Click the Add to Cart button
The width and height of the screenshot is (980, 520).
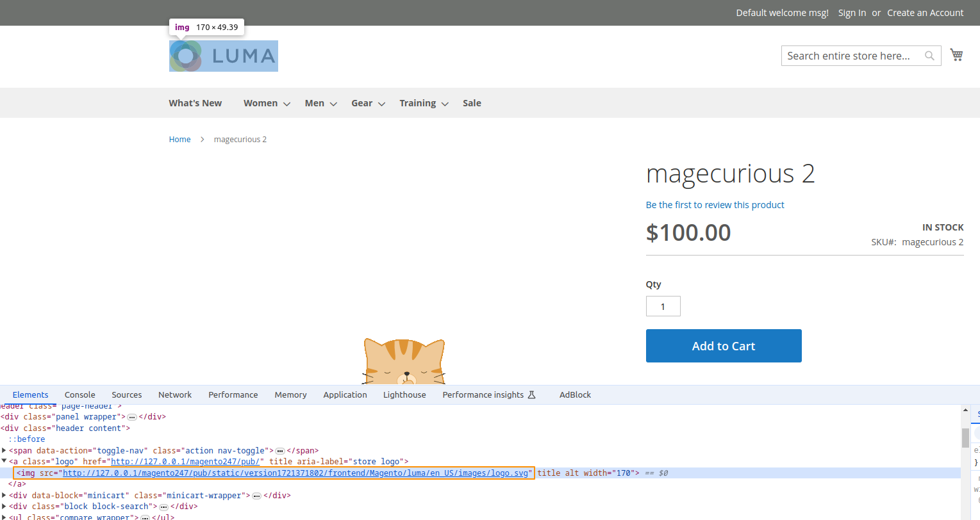[723, 345]
